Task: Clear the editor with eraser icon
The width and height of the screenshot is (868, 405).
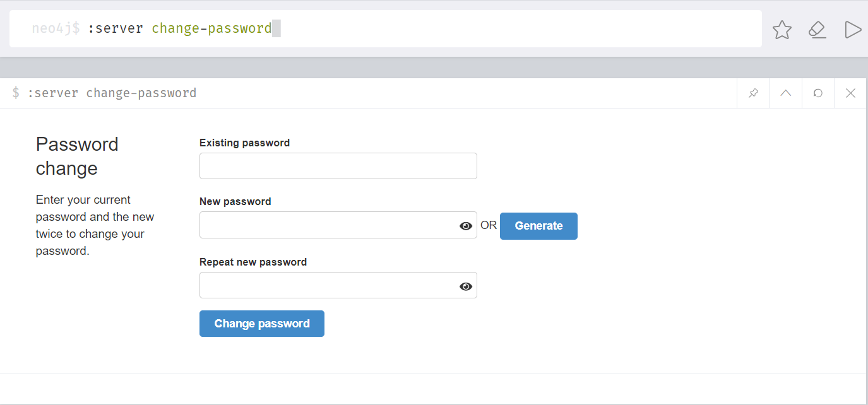Action: tap(817, 29)
